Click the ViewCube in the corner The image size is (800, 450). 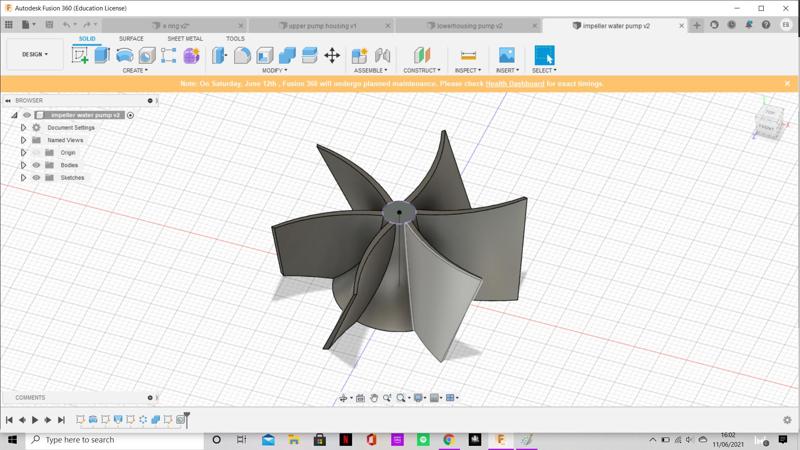[x=766, y=121]
